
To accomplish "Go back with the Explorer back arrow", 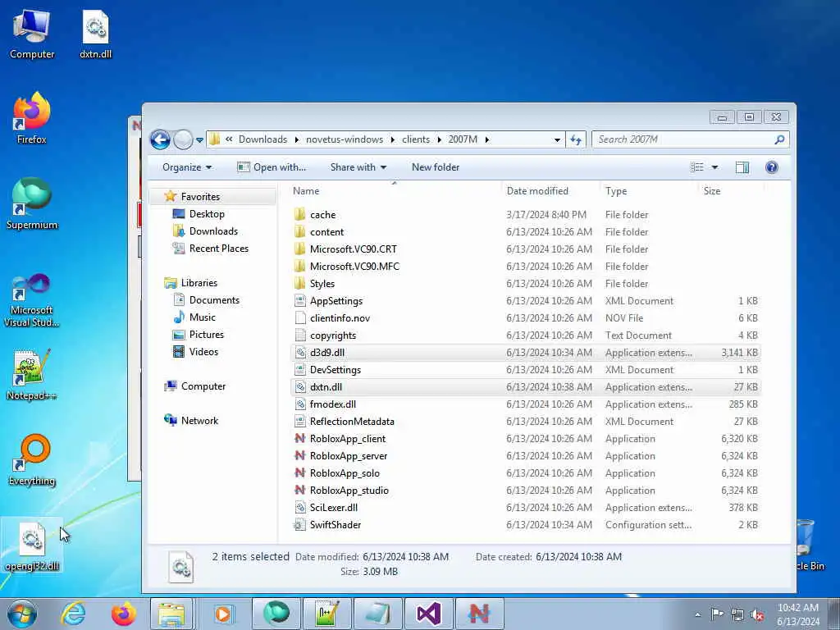I will coord(160,139).
